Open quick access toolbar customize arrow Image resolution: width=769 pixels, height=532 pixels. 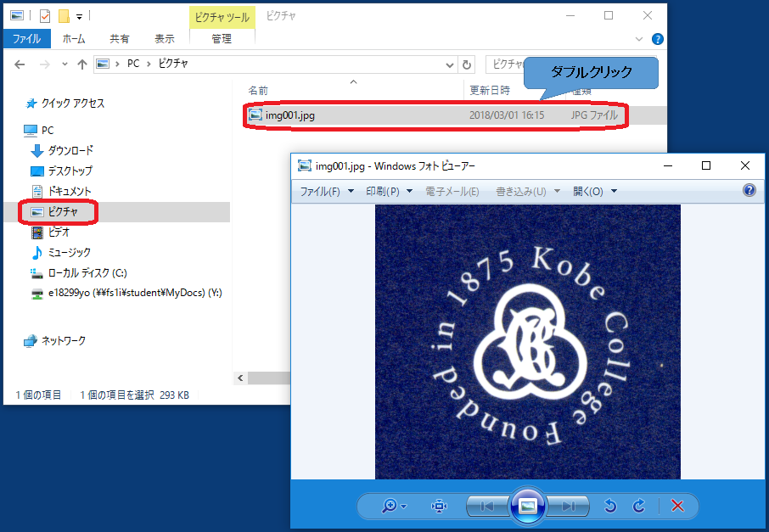click(x=79, y=17)
